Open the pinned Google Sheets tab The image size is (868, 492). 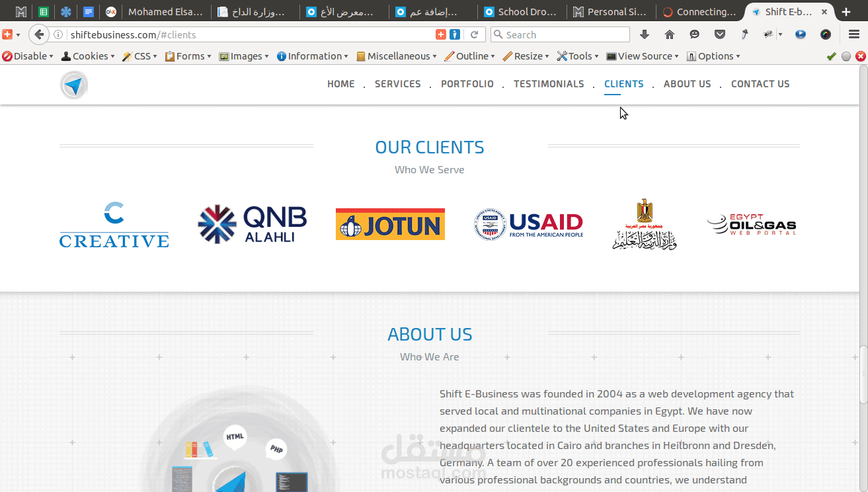(x=44, y=12)
